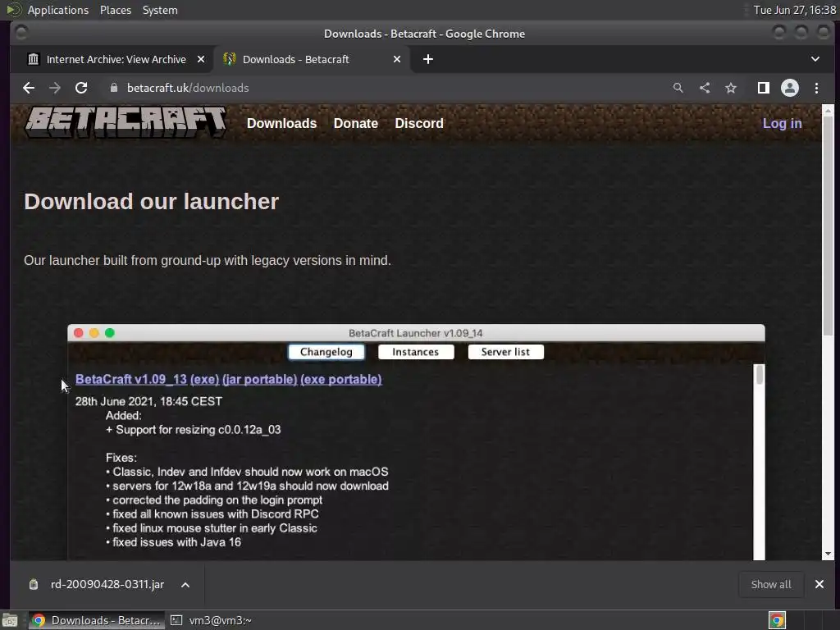
Task: Open the Applications menu
Action: coord(58,10)
